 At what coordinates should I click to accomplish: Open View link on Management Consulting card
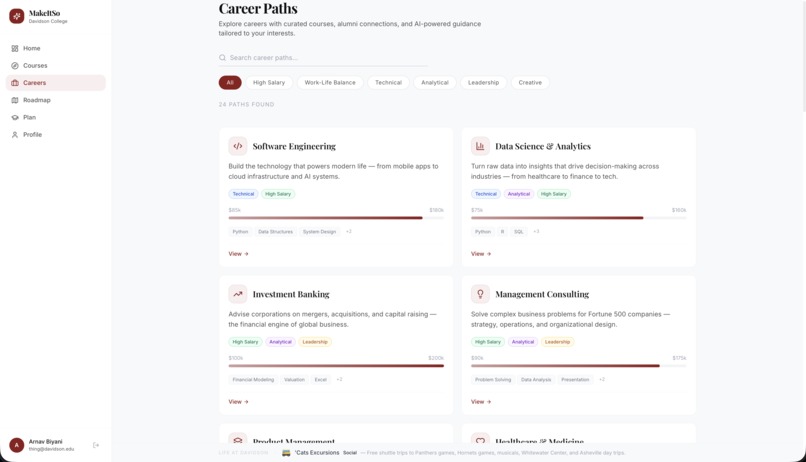[481, 402]
